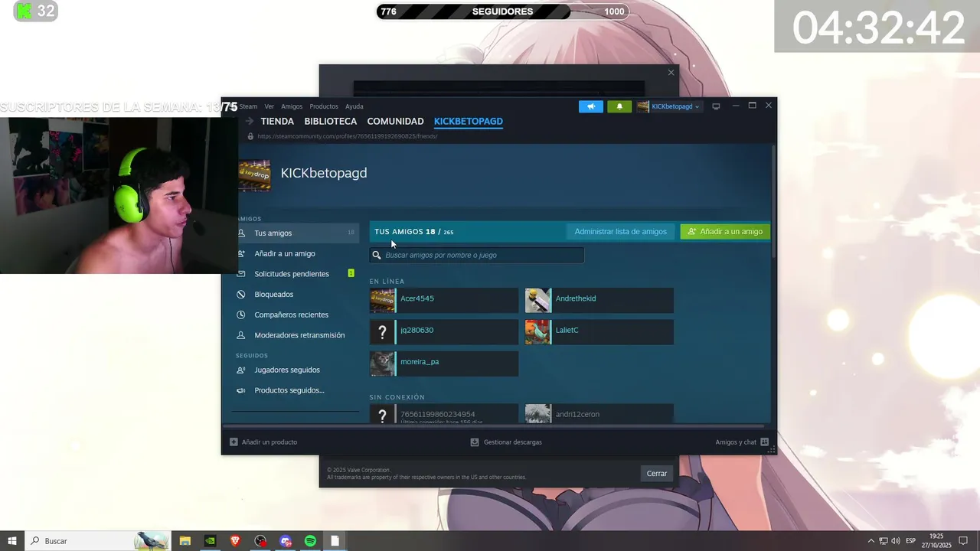This screenshot has height=551, width=980.
Task: Click Andrethekid's avatar
Action: (538, 301)
